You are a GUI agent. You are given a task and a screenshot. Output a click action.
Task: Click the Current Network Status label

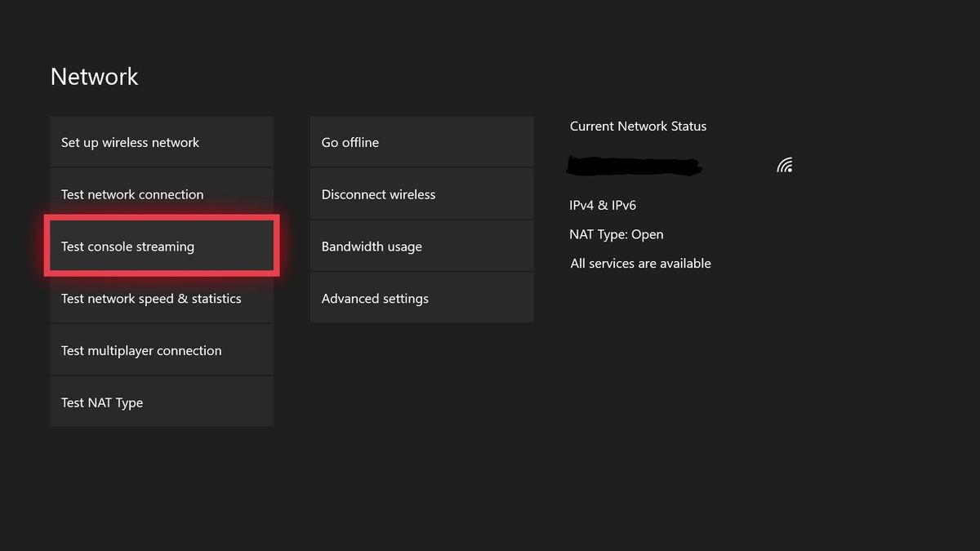[x=638, y=126]
